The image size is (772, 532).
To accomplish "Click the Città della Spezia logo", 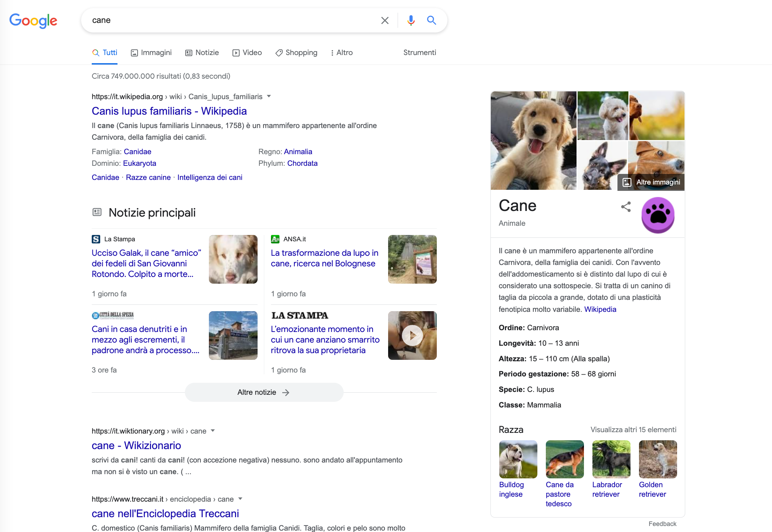I will click(x=113, y=315).
